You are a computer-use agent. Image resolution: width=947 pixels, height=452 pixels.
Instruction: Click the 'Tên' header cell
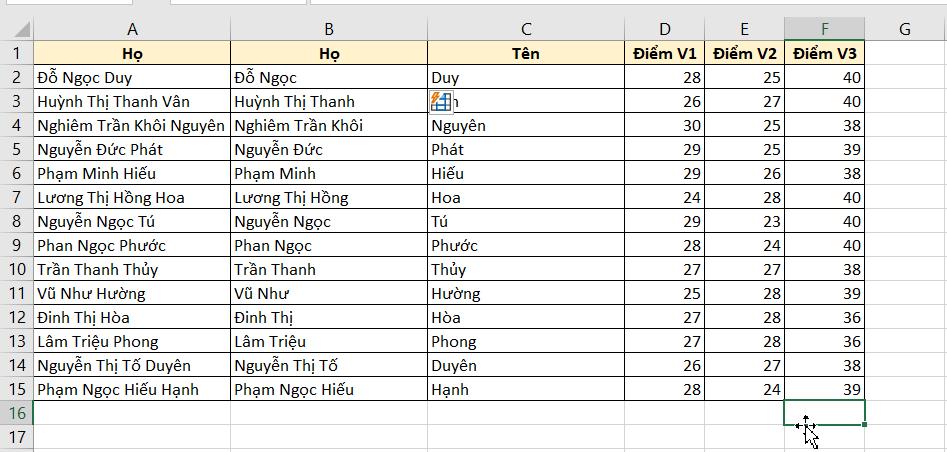coord(526,54)
